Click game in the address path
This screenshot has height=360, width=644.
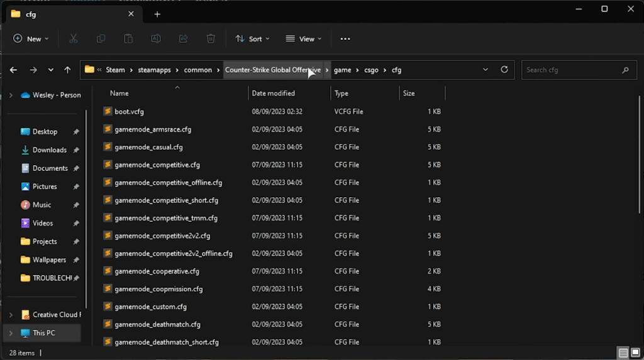pos(343,70)
